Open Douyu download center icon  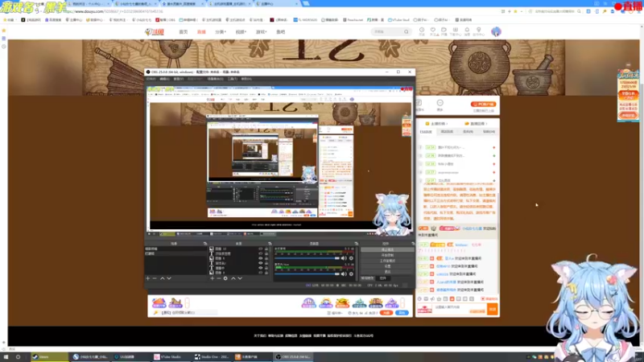[455, 31]
